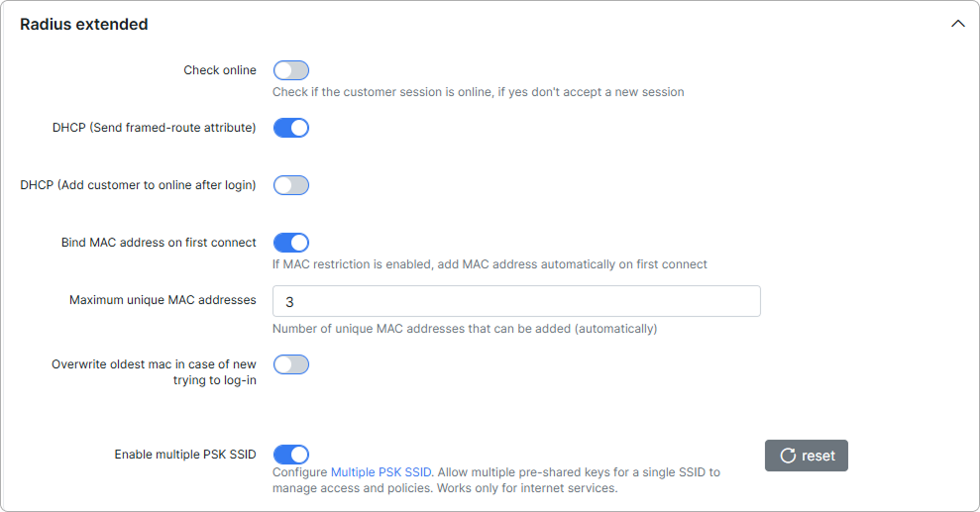The height and width of the screenshot is (512, 980).
Task: Collapse the Radius extended section chevron
Action: coord(957,24)
